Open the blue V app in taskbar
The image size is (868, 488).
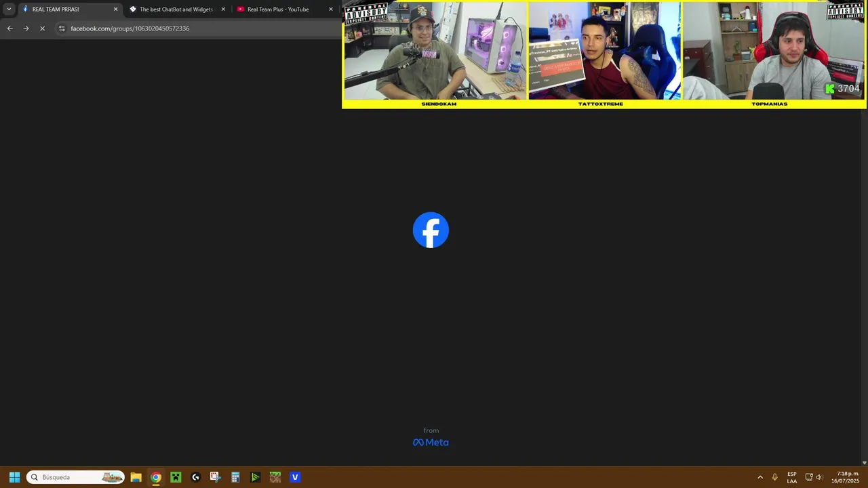click(295, 477)
